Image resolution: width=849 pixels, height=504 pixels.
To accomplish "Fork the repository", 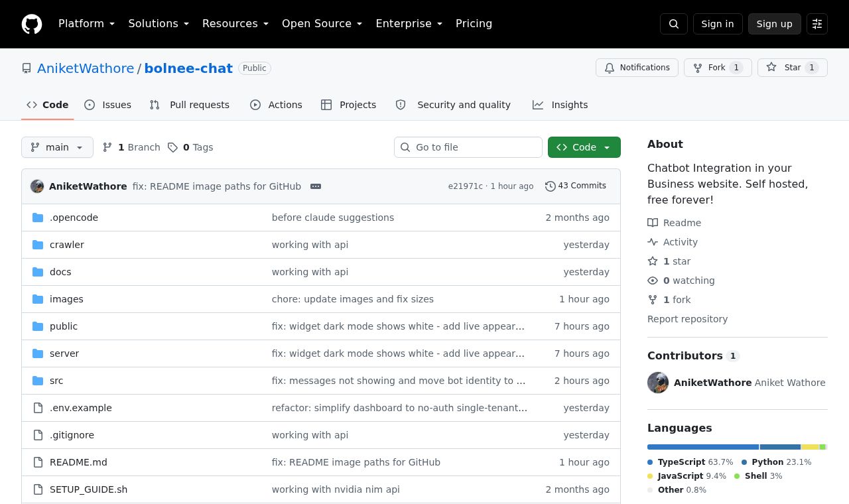I will pyautogui.click(x=718, y=68).
